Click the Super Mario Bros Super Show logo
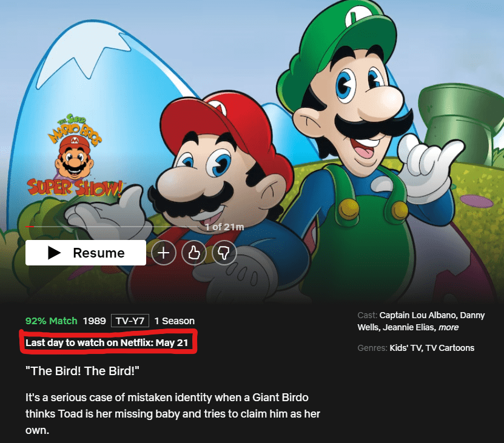The height and width of the screenshot is (443, 504). (x=75, y=155)
